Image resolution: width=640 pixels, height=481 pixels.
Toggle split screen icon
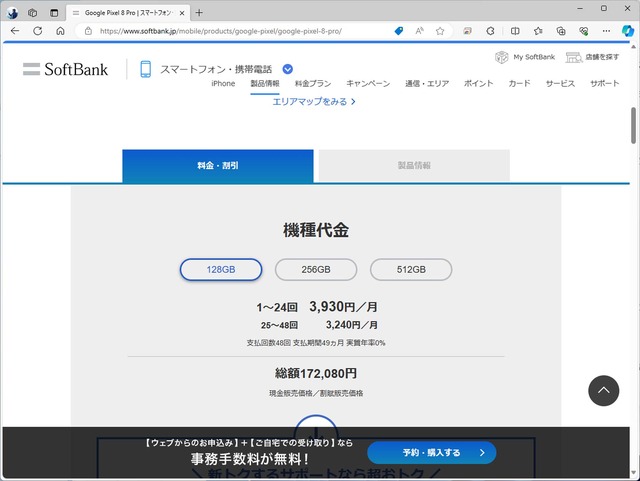pos(515,31)
